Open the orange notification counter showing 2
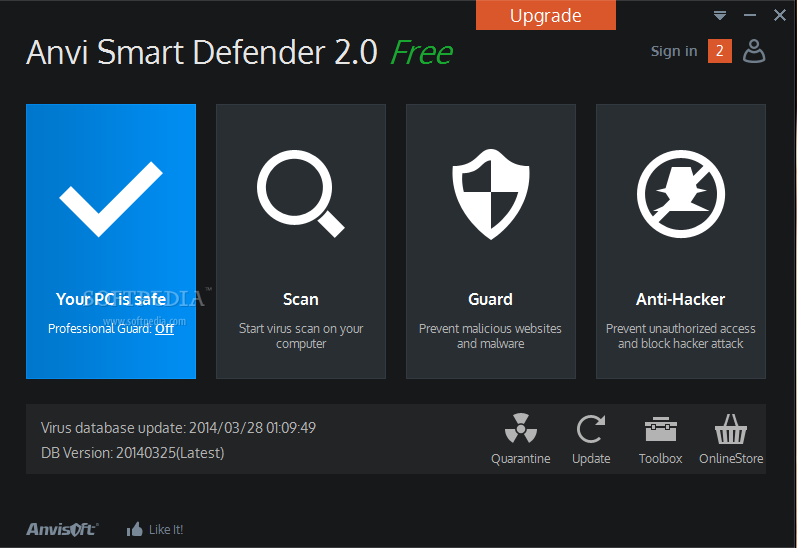The width and height of the screenshot is (797, 548). (x=720, y=51)
